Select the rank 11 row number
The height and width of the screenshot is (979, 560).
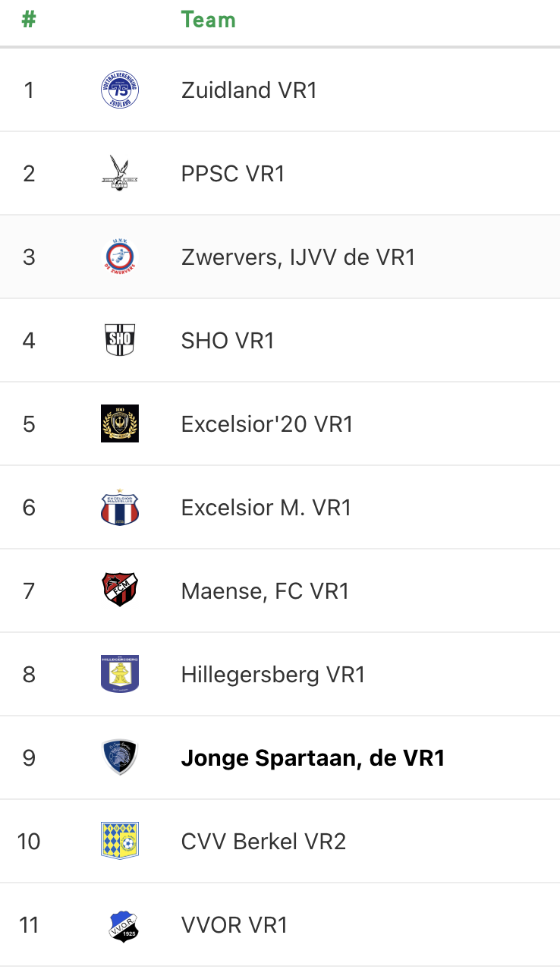pyautogui.click(x=29, y=925)
